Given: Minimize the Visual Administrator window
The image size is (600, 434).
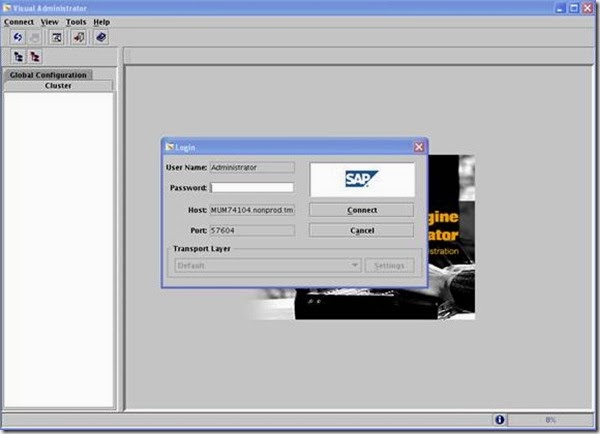Looking at the screenshot, I should (560, 8).
